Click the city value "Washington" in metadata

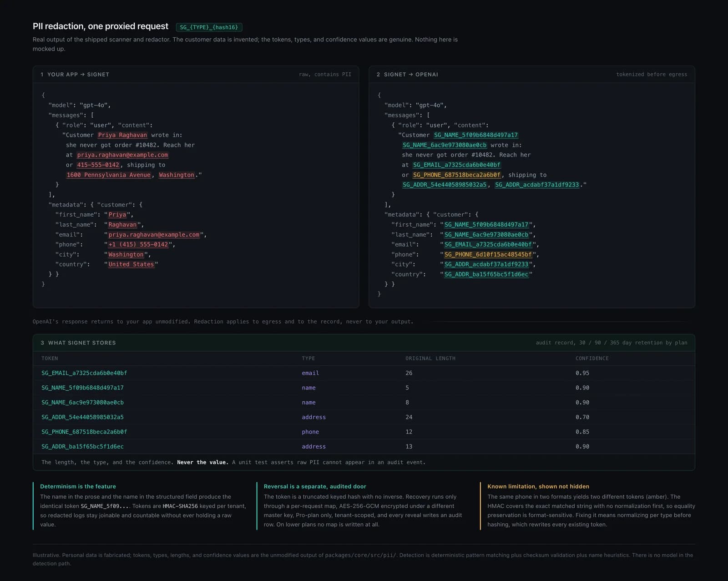point(126,255)
